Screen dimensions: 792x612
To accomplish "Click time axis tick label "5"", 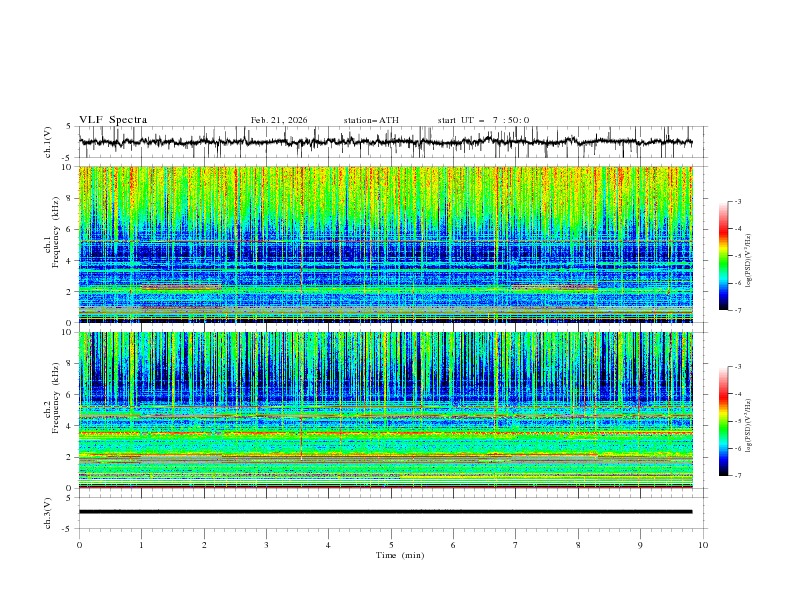I will (391, 545).
